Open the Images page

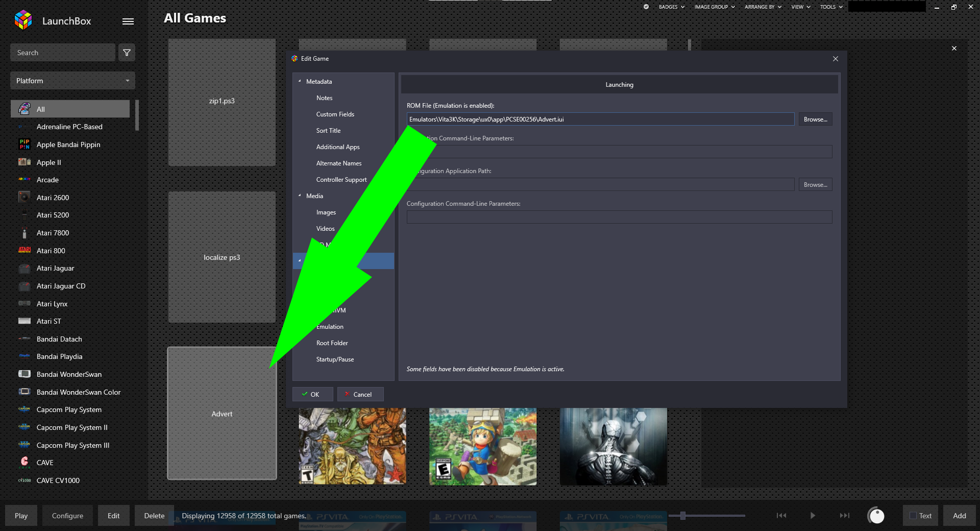(326, 212)
